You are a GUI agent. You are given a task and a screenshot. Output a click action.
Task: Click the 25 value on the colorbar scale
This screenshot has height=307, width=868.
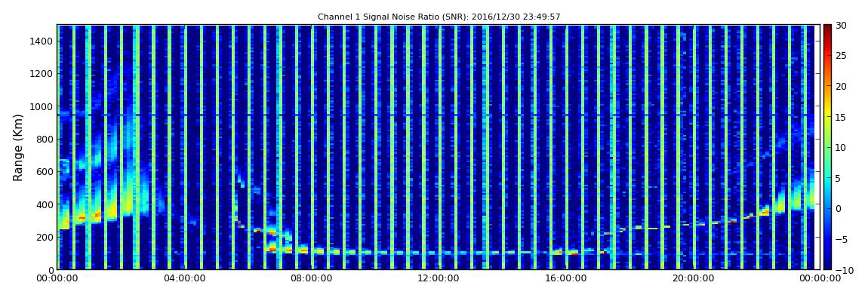pos(842,55)
